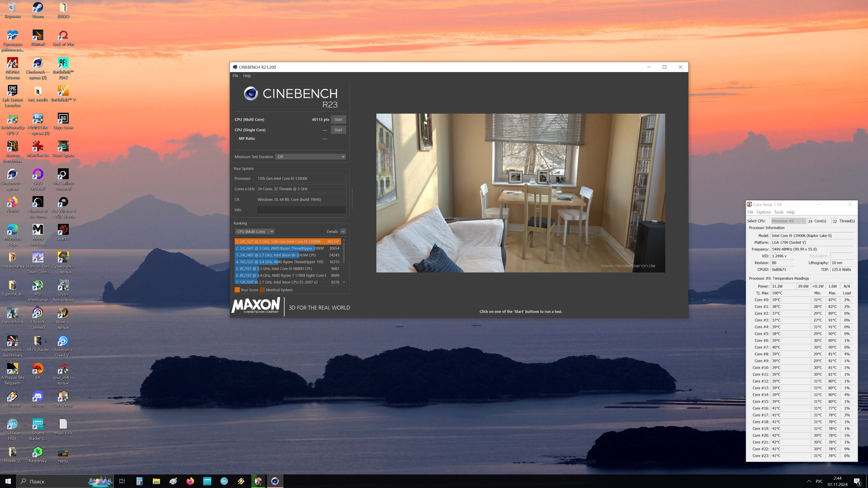Expand CPU (Multi Core) ranking dropdown
The image size is (868, 488).
(x=255, y=231)
